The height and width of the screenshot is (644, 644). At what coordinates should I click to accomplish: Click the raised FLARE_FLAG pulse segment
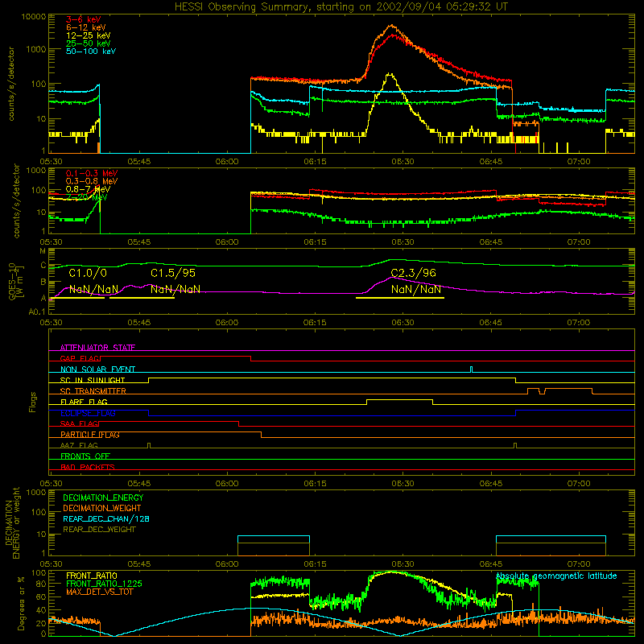click(x=399, y=400)
